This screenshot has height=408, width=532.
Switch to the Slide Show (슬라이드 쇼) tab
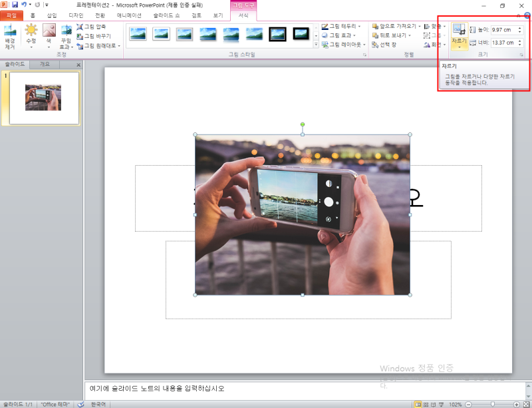click(167, 15)
